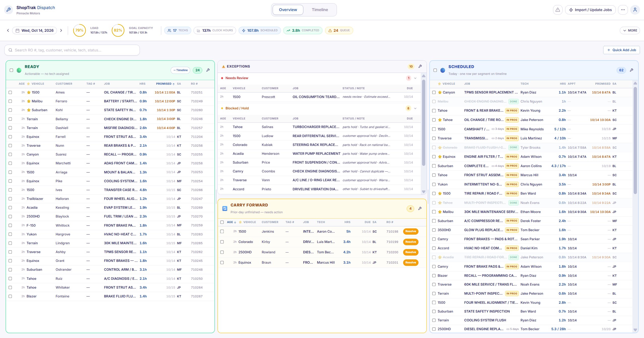Click the Ready panel Timeline button
Viewport: 644px width, 338px height.
click(180, 70)
